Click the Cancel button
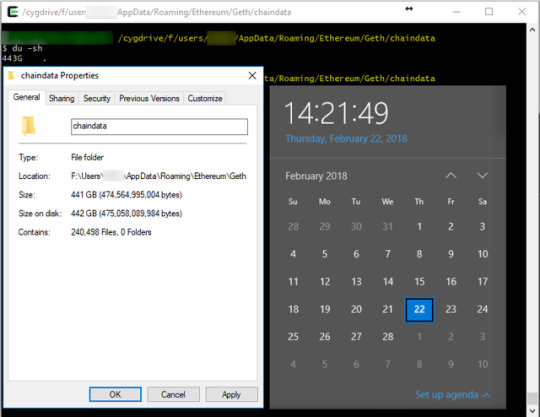 [173, 394]
